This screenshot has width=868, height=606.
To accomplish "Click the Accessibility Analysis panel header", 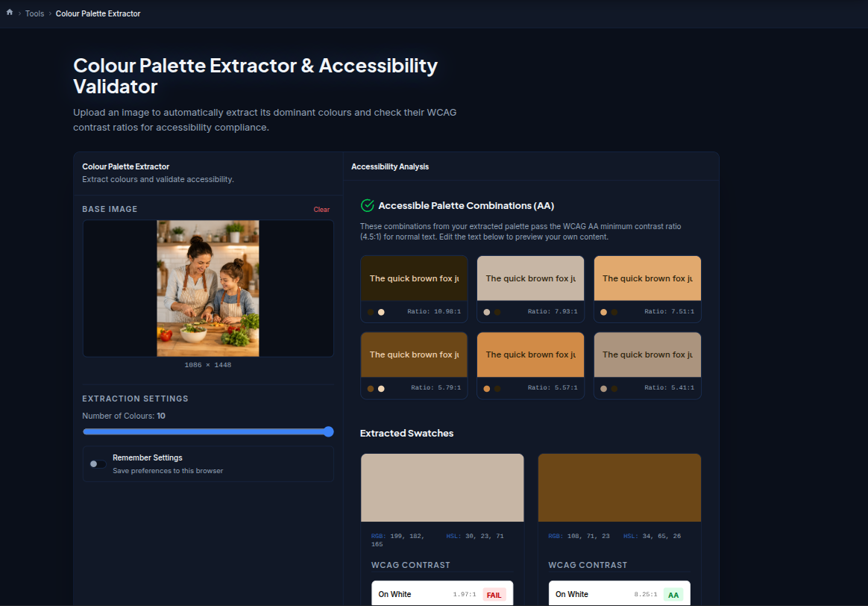I will [x=390, y=166].
